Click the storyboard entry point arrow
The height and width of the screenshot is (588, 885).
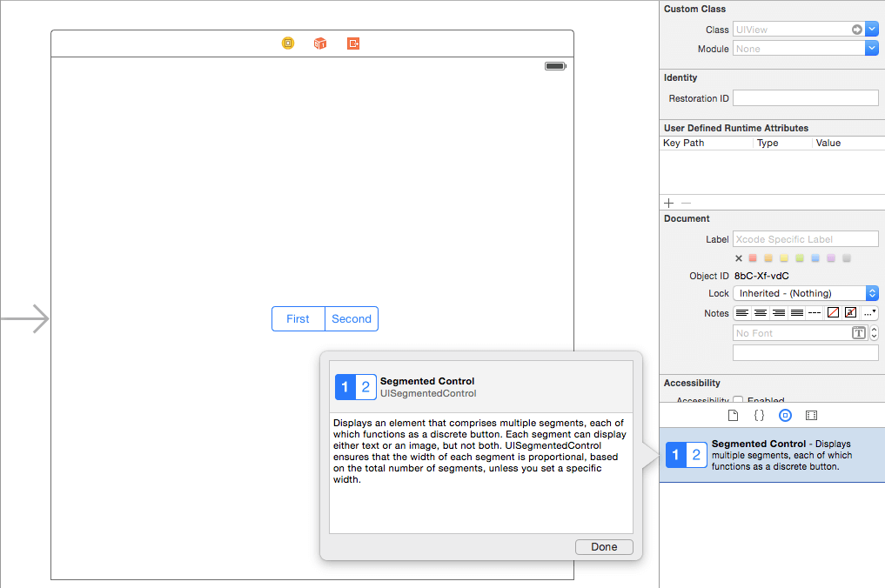coord(25,319)
